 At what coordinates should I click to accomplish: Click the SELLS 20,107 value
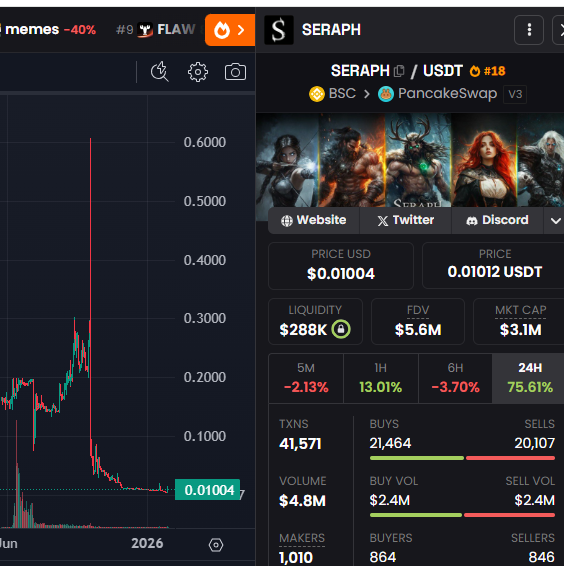click(x=534, y=443)
